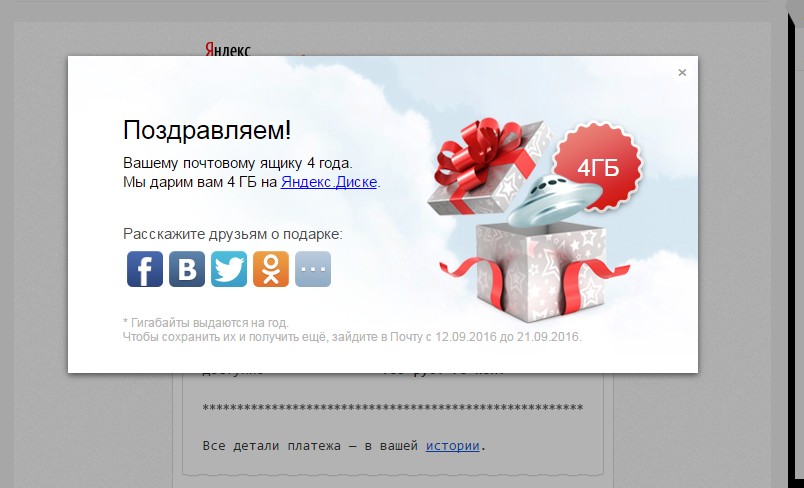
Task: Click the Поздравляем! heading
Action: [x=207, y=130]
